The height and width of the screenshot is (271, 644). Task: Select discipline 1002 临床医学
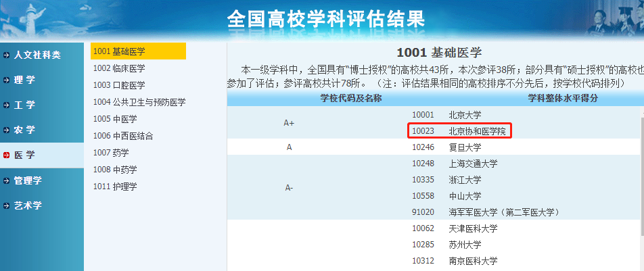coord(119,68)
